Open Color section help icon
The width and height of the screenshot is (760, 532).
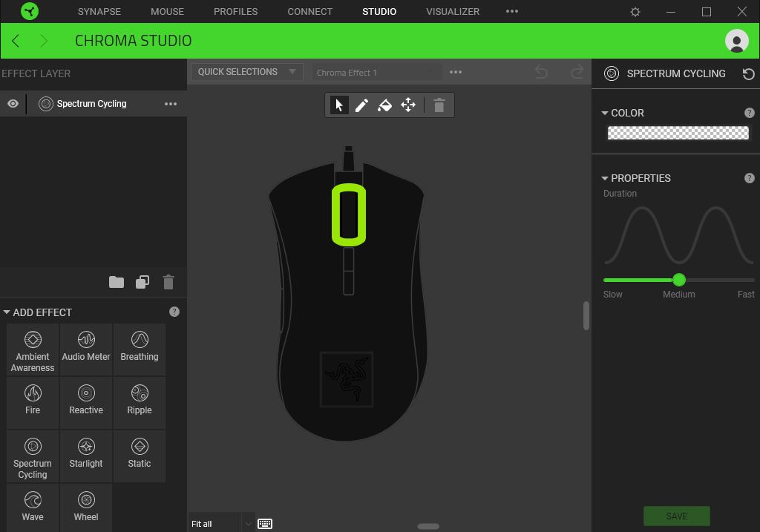tap(750, 113)
